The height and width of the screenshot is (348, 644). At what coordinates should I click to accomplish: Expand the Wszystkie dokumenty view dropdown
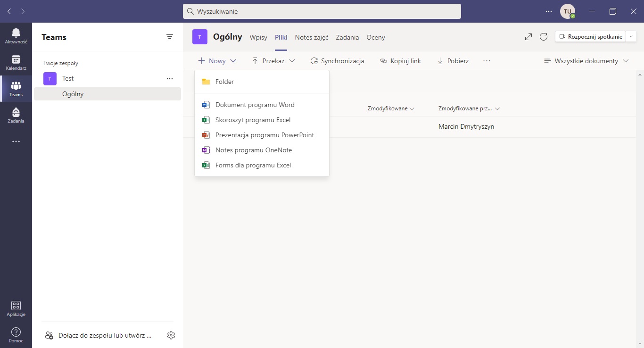586,61
